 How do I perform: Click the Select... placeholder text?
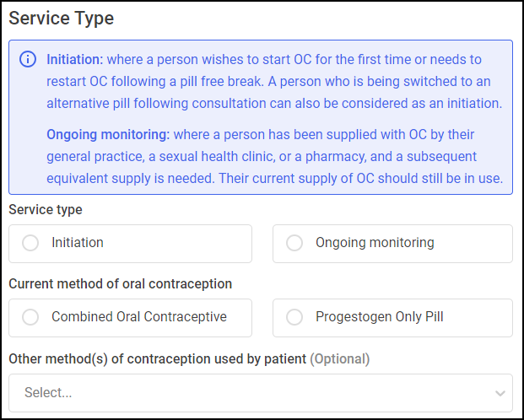(x=48, y=393)
